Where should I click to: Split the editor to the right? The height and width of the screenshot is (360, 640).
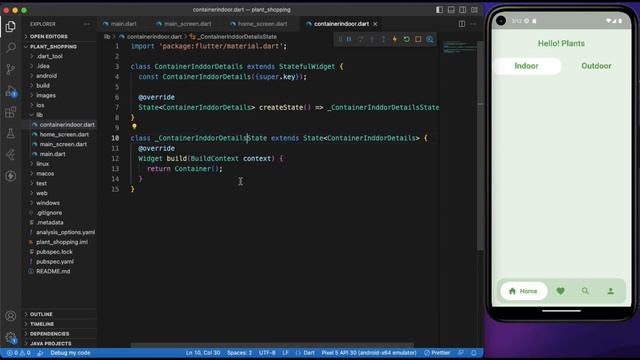[462, 24]
